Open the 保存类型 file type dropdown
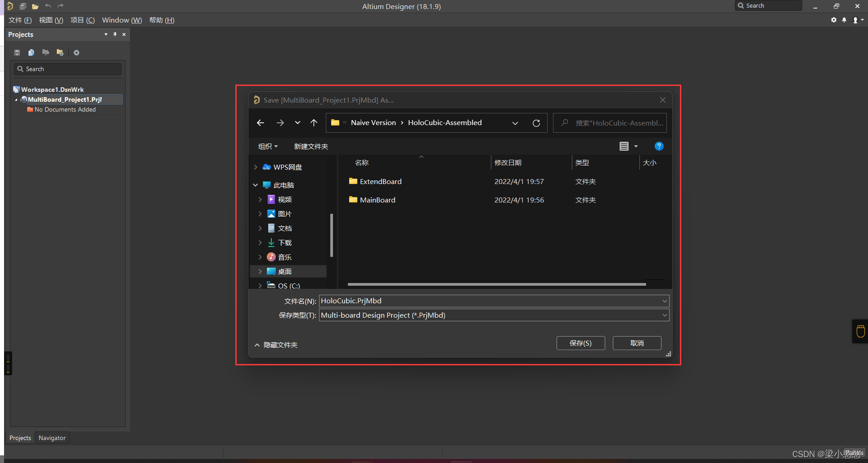This screenshot has width=868, height=463. pyautogui.click(x=664, y=315)
